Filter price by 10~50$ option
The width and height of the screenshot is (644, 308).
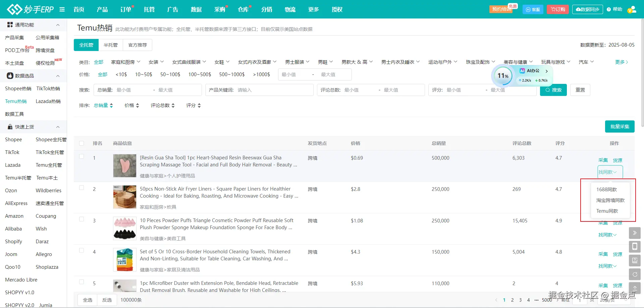click(x=144, y=74)
